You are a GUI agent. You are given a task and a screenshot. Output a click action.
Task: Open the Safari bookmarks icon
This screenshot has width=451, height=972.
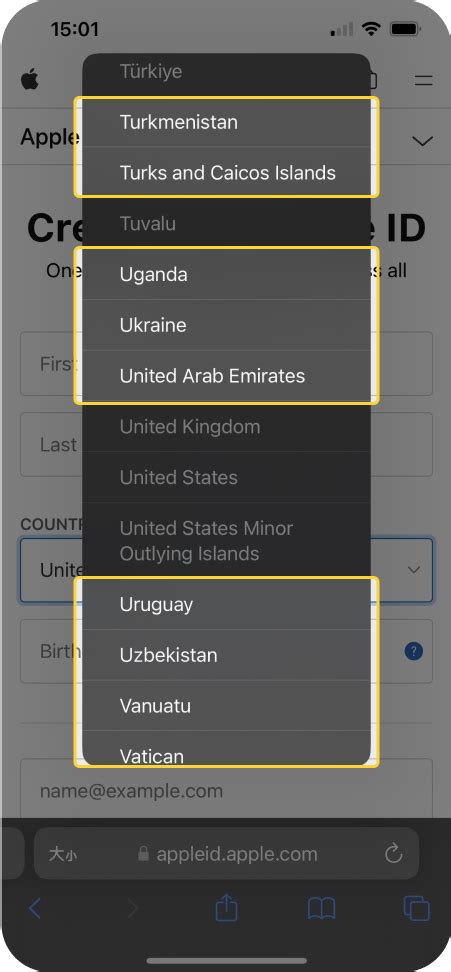click(322, 909)
